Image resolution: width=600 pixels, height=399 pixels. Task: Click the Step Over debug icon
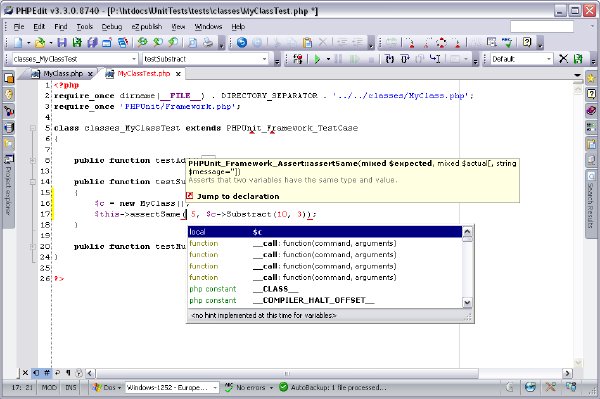pyautogui.click(x=405, y=59)
